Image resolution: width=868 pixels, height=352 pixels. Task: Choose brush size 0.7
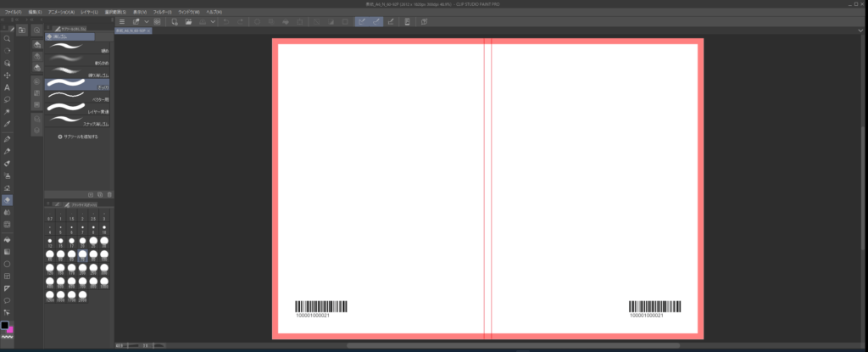50,216
